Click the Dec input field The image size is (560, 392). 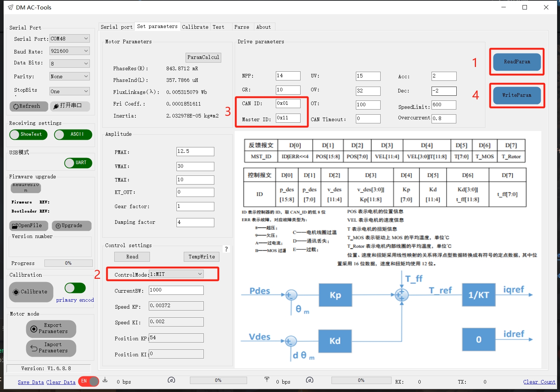[x=444, y=91]
